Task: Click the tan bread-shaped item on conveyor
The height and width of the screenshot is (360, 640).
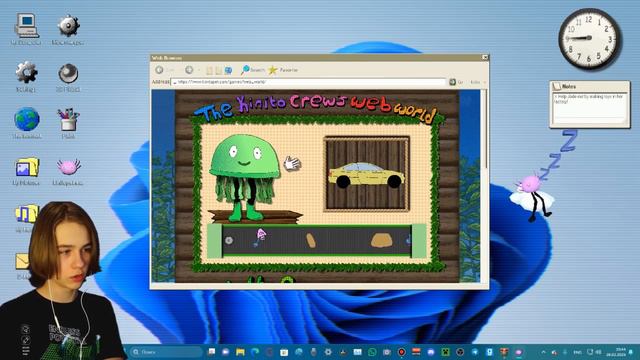Action: click(x=311, y=241)
